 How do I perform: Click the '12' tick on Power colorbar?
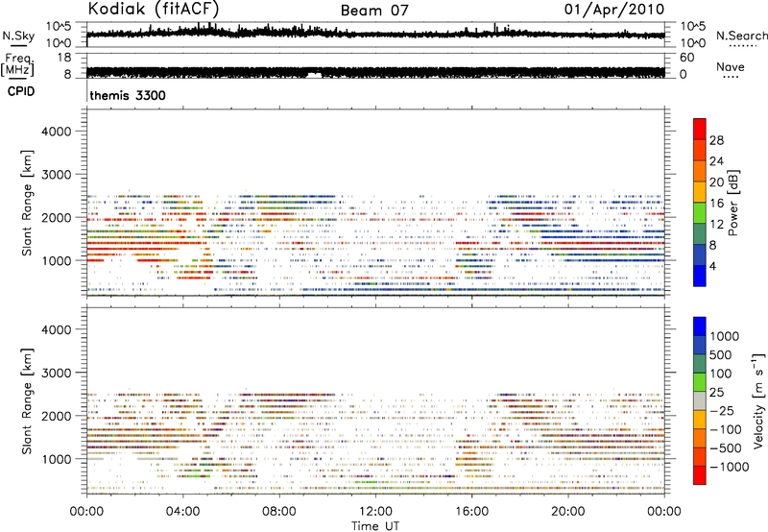[x=716, y=225]
